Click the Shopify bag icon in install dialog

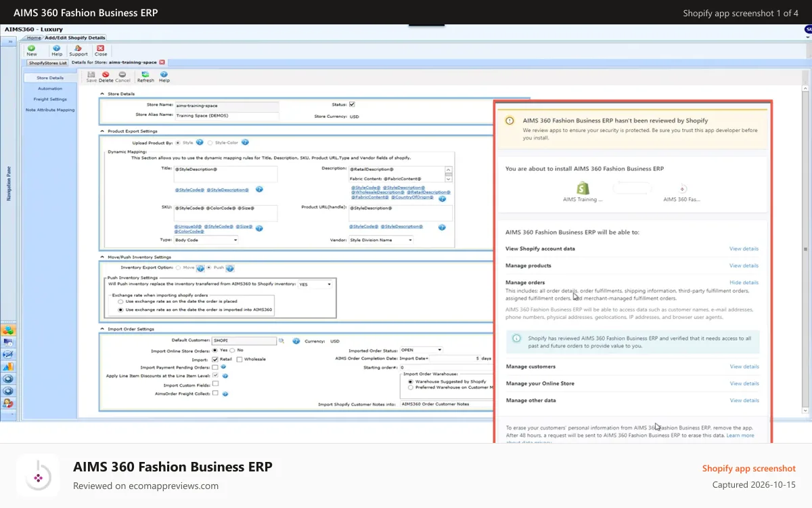click(583, 188)
